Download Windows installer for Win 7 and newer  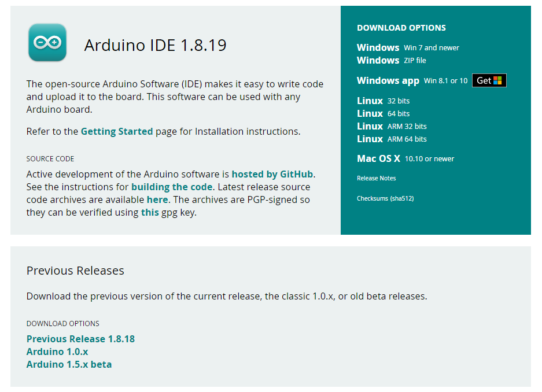[x=378, y=47]
